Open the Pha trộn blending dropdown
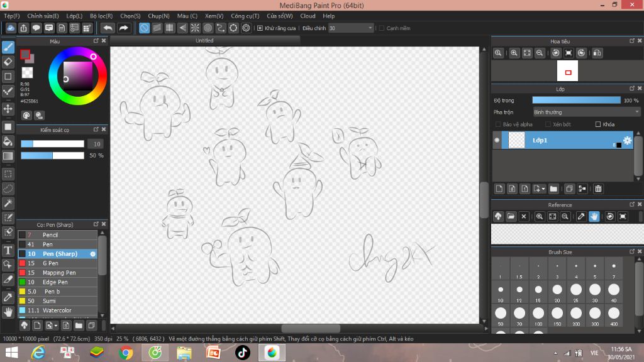The height and width of the screenshot is (362, 644). (587, 112)
